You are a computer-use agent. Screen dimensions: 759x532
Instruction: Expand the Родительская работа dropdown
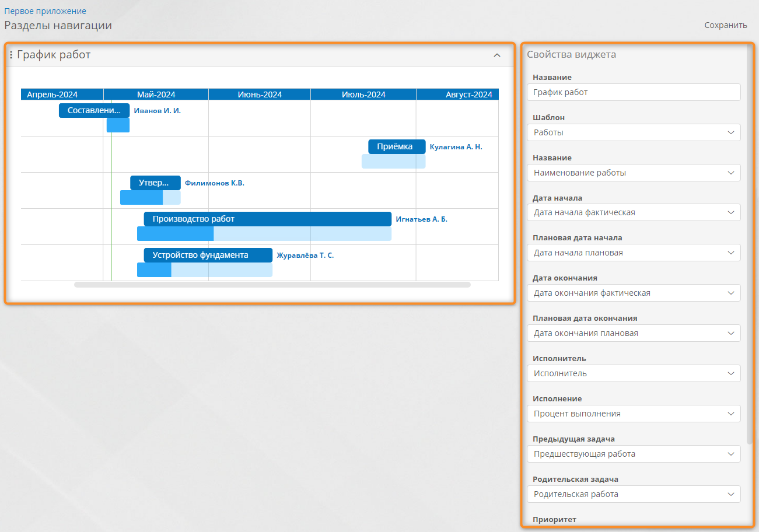[x=633, y=495]
